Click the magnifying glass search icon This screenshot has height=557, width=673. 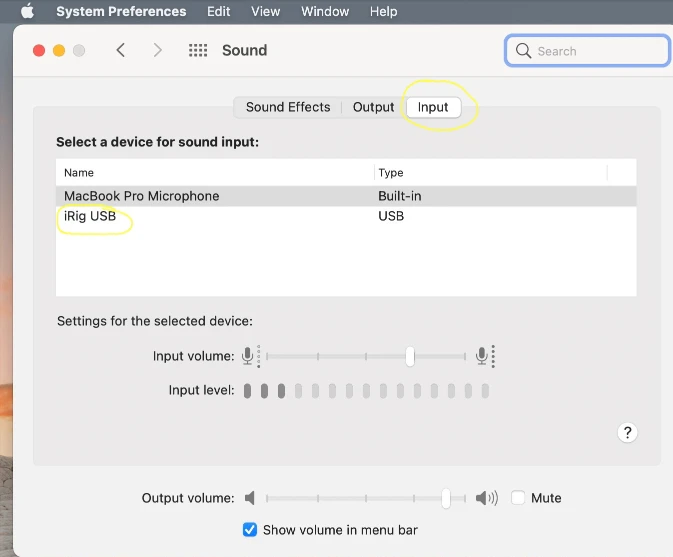(x=523, y=51)
